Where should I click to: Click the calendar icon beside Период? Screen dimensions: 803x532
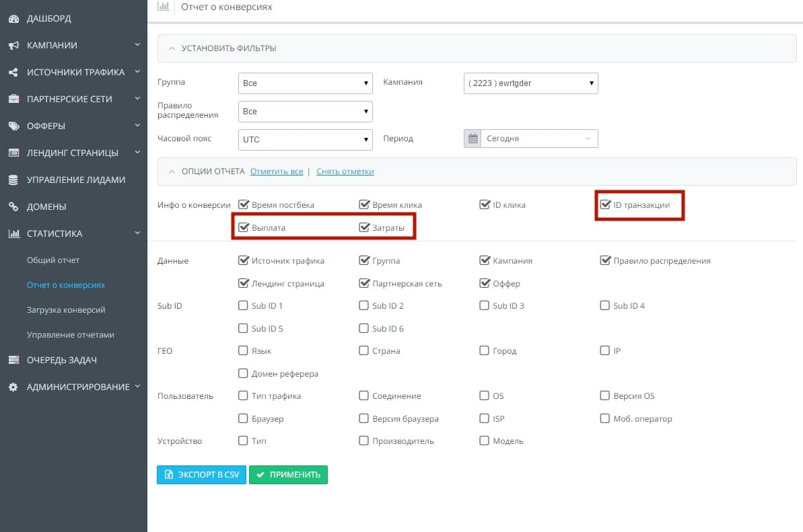(473, 139)
